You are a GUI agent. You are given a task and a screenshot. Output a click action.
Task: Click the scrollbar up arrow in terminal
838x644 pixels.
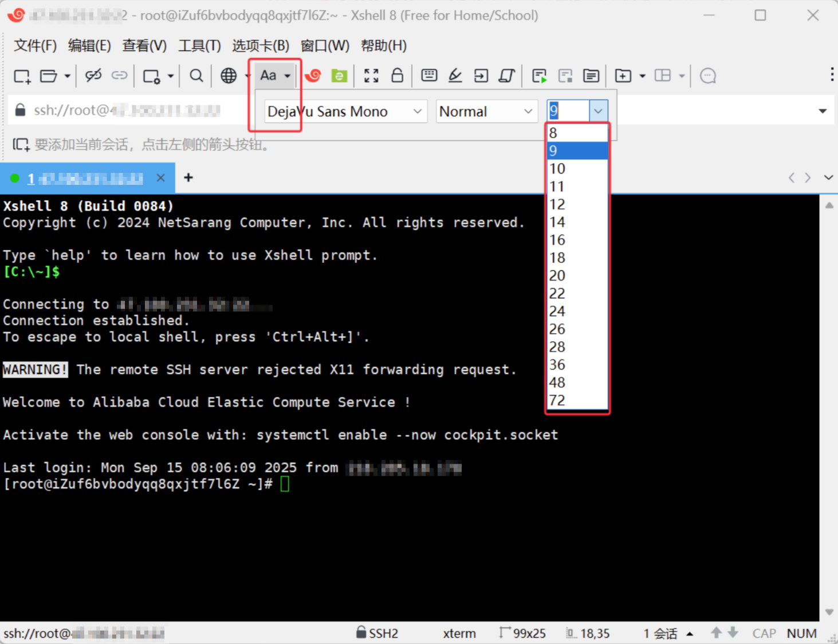pos(829,205)
